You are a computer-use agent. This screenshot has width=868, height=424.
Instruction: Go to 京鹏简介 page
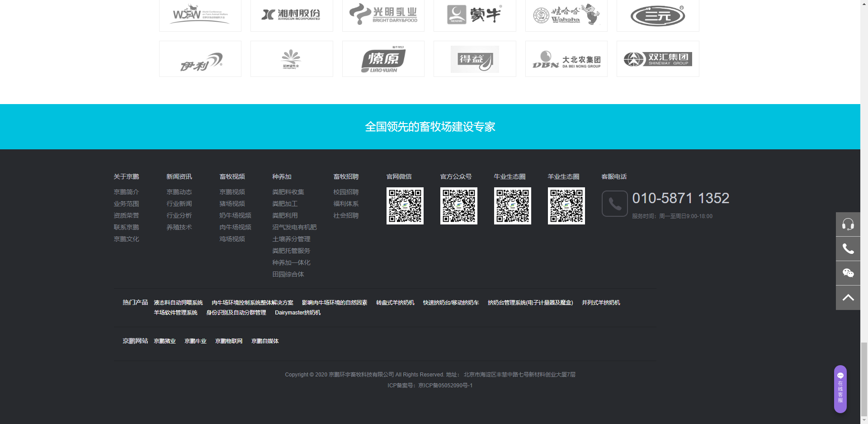[126, 192]
